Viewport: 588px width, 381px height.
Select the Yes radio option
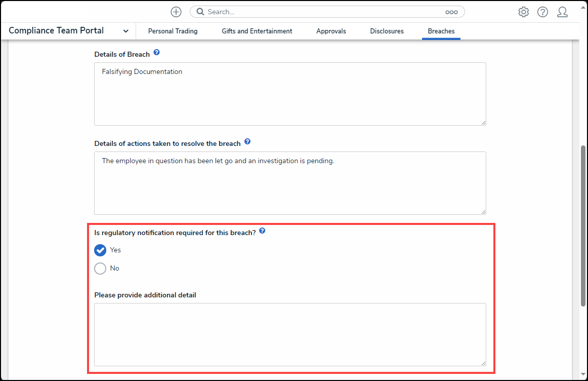[x=100, y=250]
